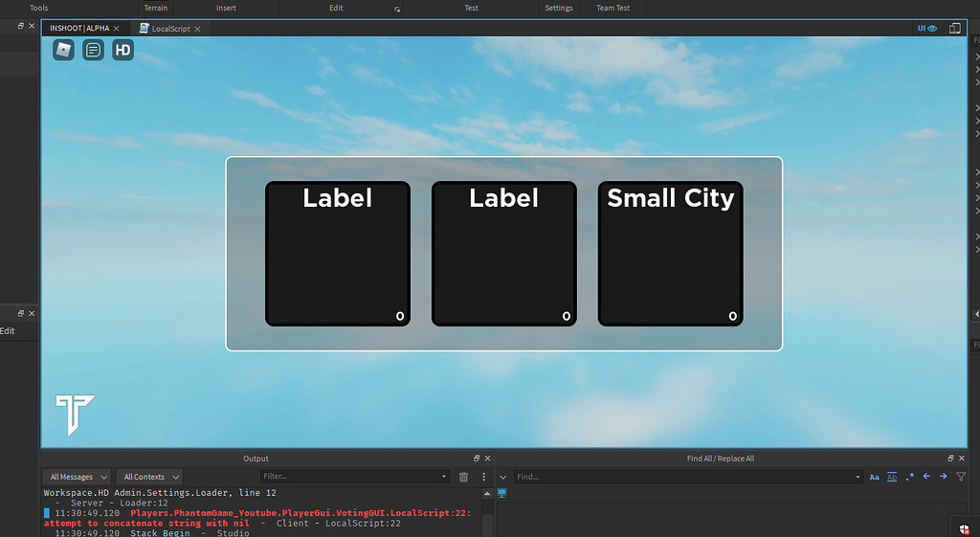Open the in-game chat icon
980x537 pixels.
[x=93, y=50]
